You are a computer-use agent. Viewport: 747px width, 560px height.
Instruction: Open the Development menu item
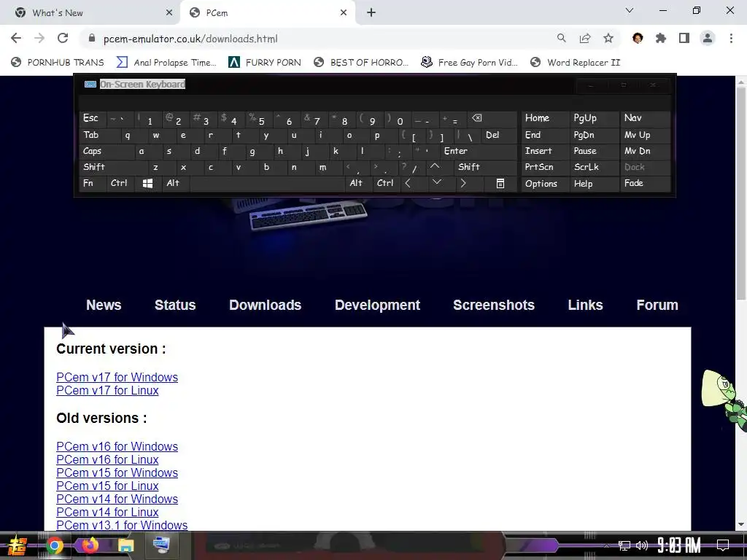377,306
